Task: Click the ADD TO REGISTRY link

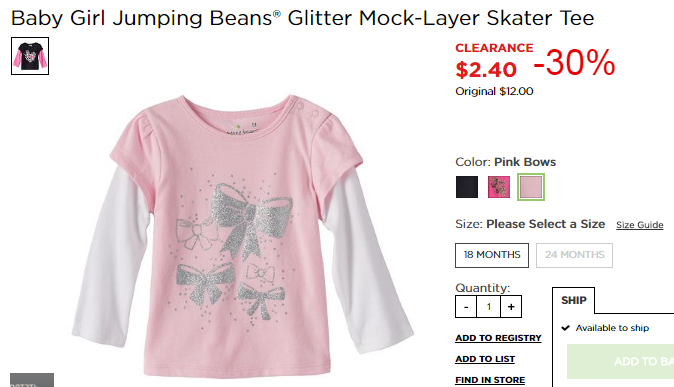Action: 498,338
